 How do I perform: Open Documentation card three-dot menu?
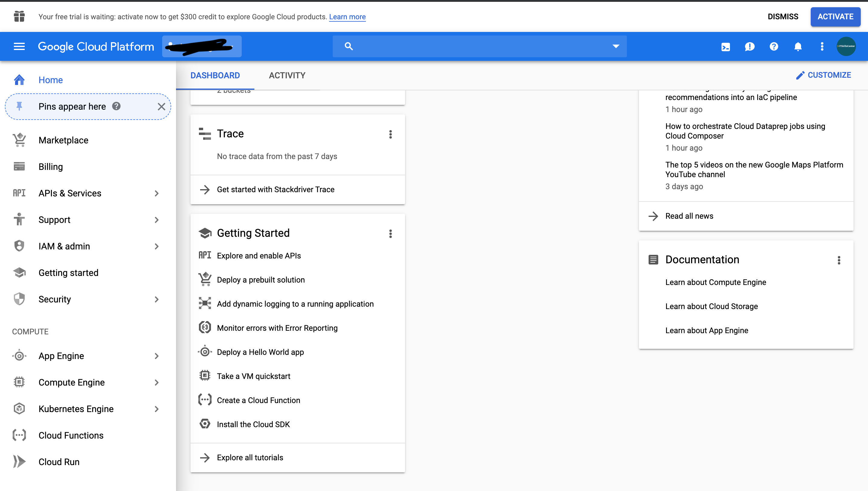click(x=839, y=260)
